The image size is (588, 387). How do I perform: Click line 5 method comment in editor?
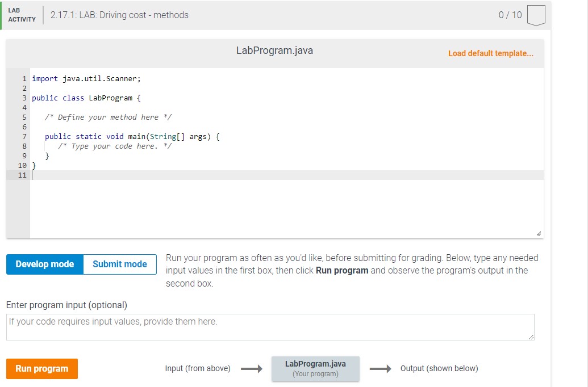pos(109,117)
